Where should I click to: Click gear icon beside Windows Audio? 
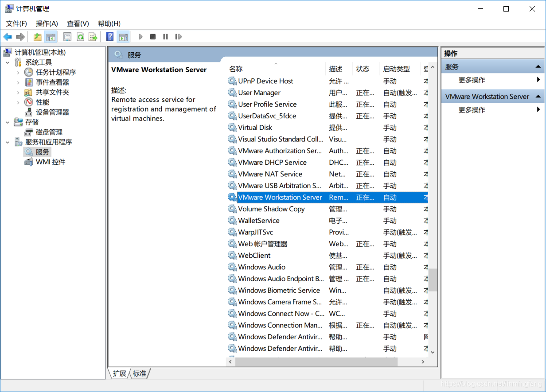pos(232,267)
